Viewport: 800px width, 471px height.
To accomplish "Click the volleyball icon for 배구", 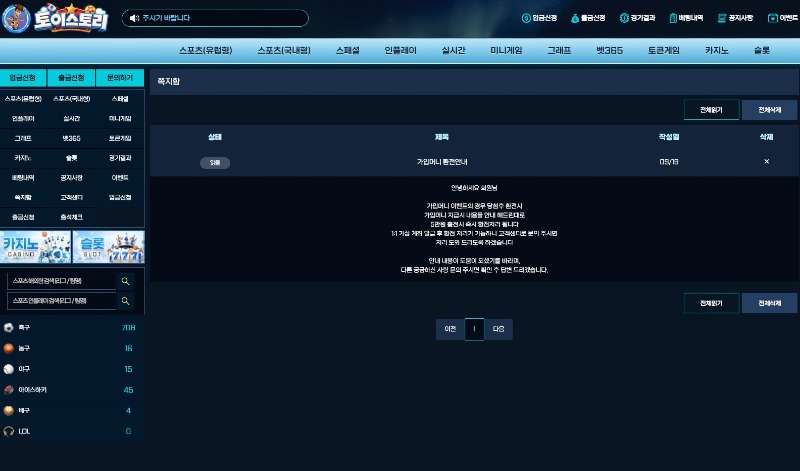I will pyautogui.click(x=9, y=411).
